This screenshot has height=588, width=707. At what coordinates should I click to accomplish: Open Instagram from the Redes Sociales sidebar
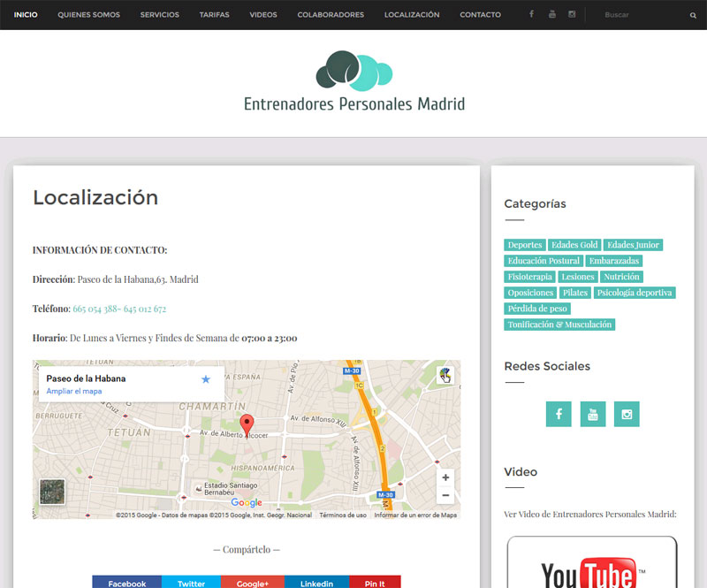click(627, 414)
